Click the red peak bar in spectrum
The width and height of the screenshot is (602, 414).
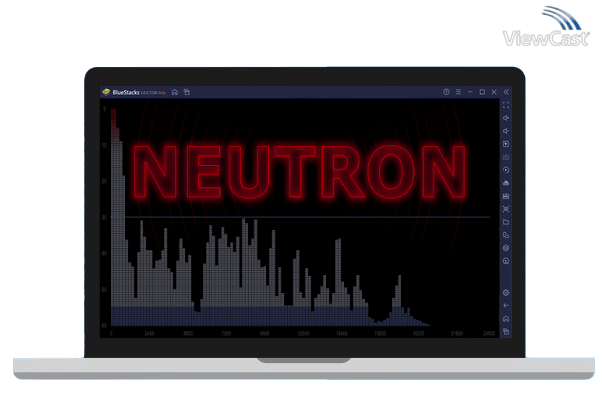114,124
